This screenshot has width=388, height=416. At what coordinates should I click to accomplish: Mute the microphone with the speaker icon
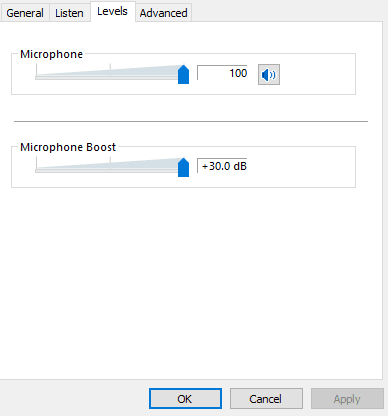269,75
